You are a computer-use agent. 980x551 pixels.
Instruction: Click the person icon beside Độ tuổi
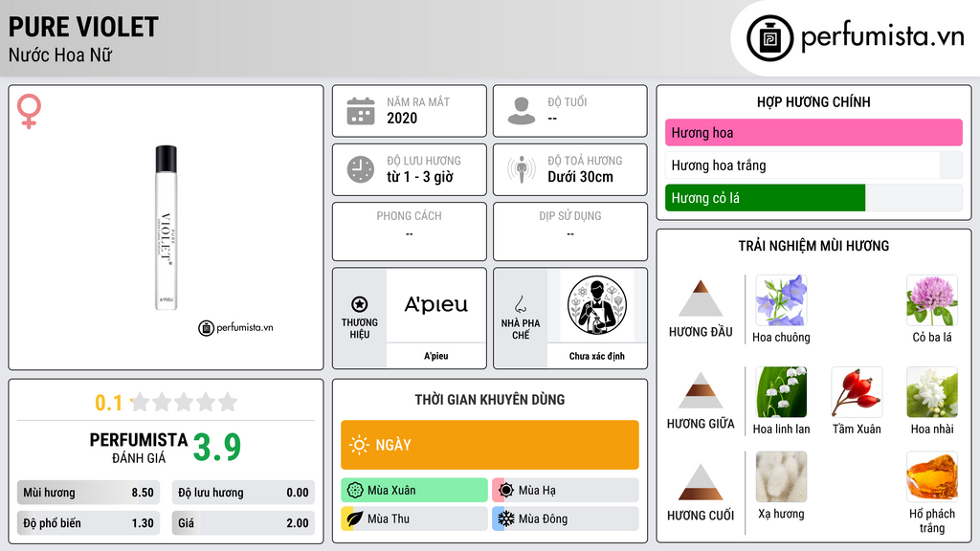pyautogui.click(x=522, y=111)
